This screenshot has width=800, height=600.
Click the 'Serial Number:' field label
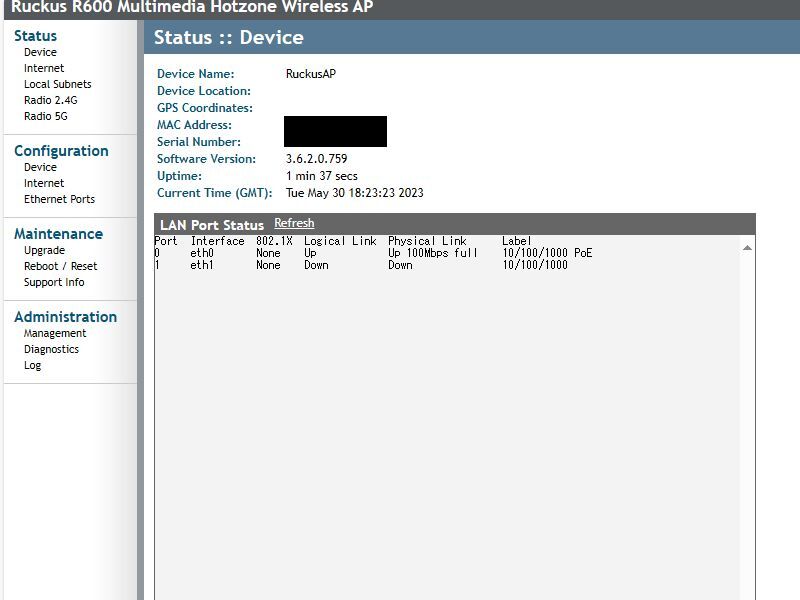pos(199,142)
